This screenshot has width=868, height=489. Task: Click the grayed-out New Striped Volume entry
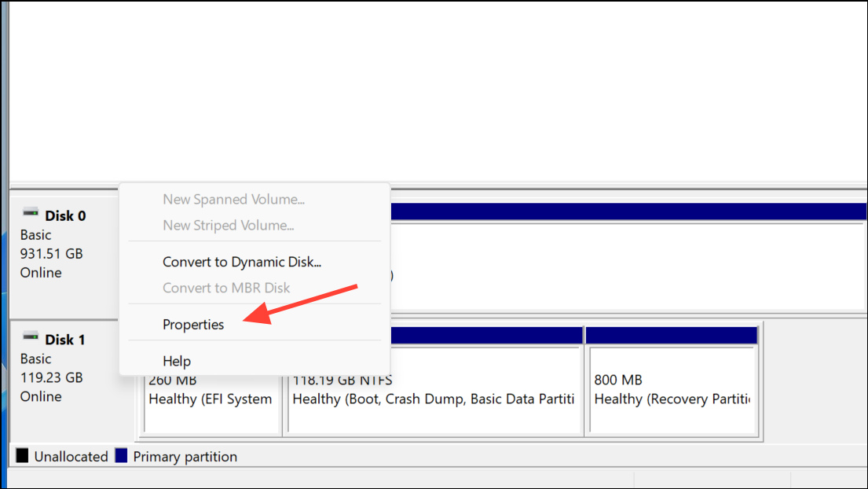(x=228, y=225)
